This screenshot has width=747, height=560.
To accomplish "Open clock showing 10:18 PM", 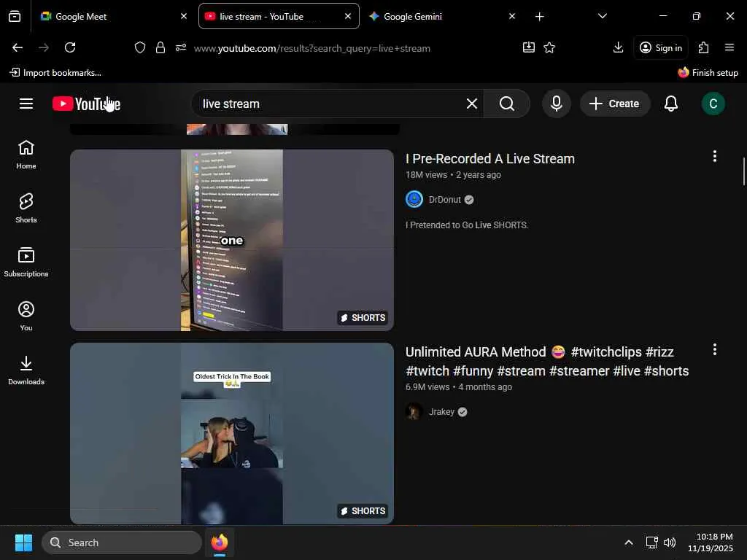I will pos(711,542).
